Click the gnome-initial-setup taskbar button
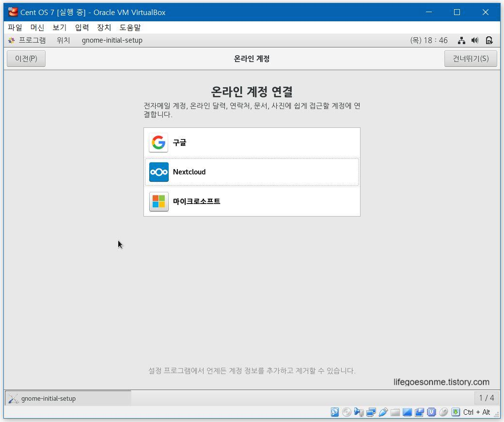 (68, 399)
